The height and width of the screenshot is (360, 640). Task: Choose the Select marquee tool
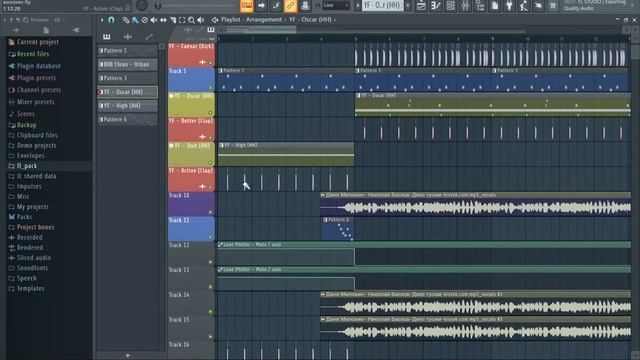point(182,20)
